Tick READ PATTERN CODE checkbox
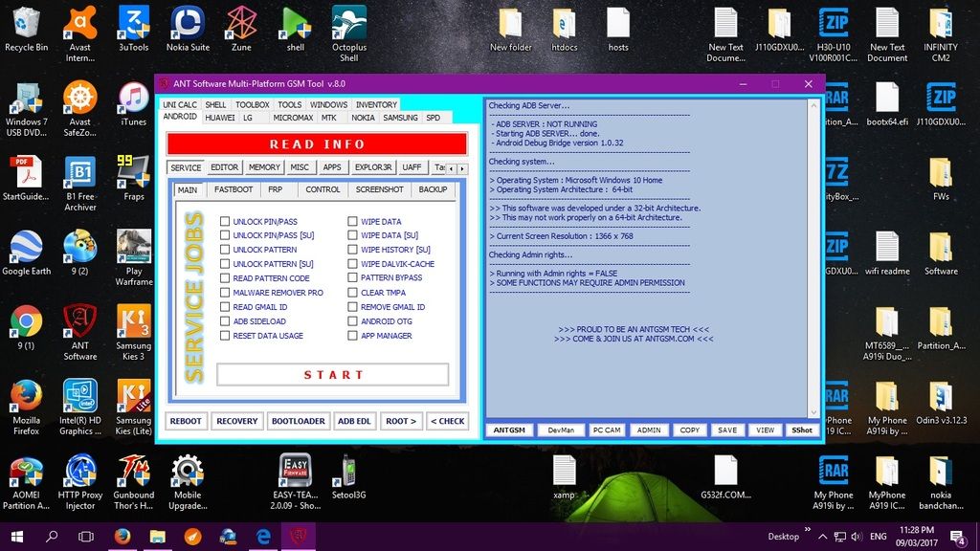The height and width of the screenshot is (551, 980). tap(225, 278)
